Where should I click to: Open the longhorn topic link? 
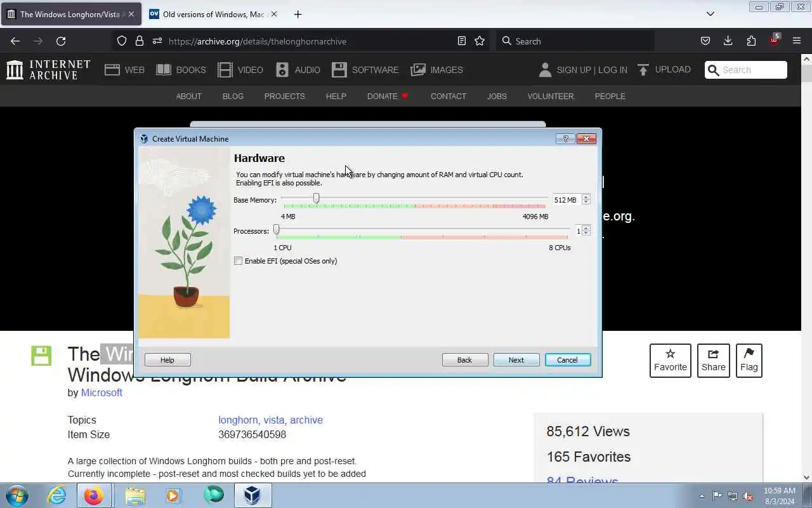click(238, 420)
